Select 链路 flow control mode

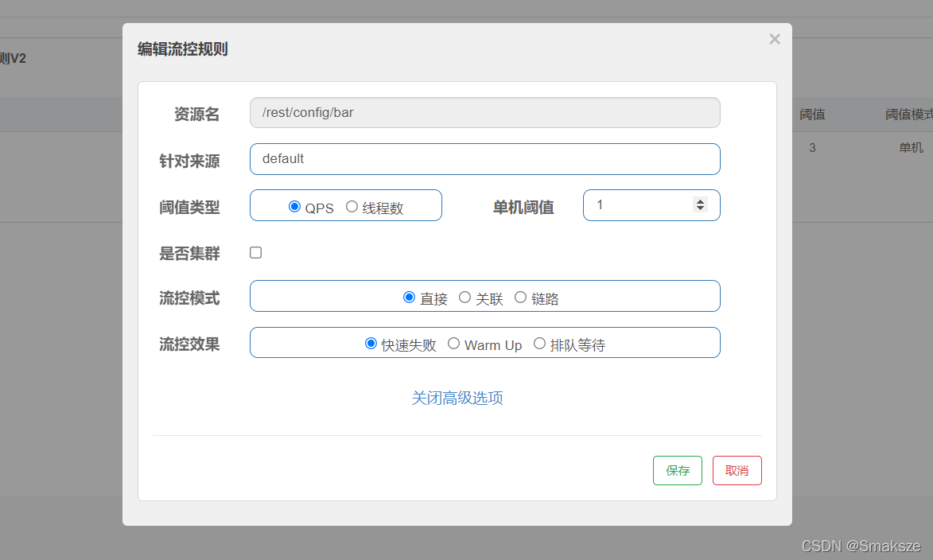pos(521,297)
